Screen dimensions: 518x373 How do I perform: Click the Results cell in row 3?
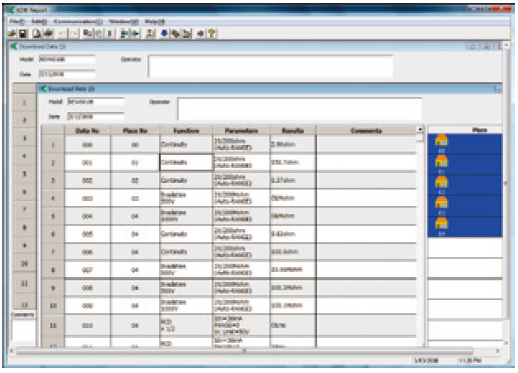293,180
